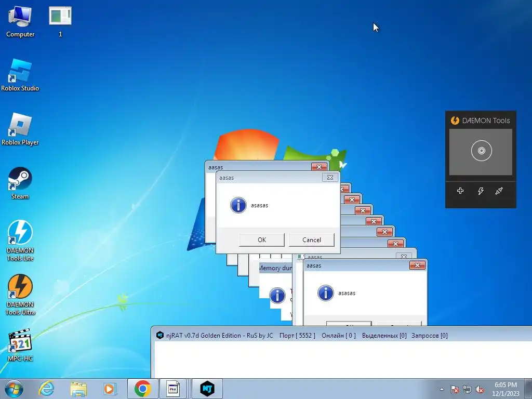Click the tools icon in DAEMON Tools gadget
The image size is (532, 399).
tap(499, 191)
